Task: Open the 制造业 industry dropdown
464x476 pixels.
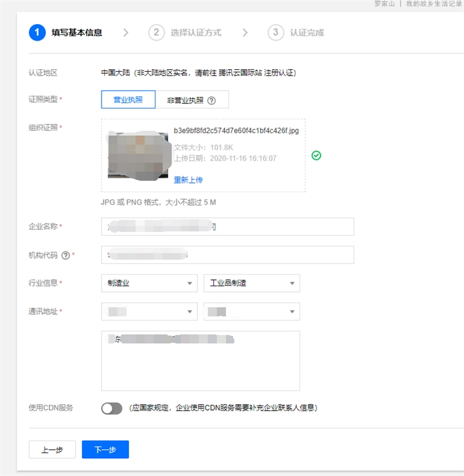Action: pos(149,283)
